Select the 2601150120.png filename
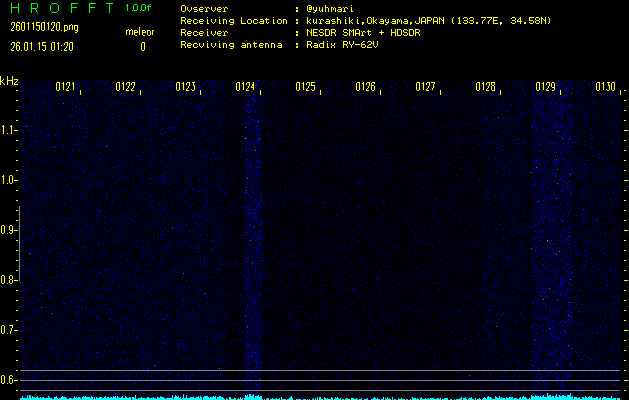Viewport: 629px width, 400px height. [43, 27]
